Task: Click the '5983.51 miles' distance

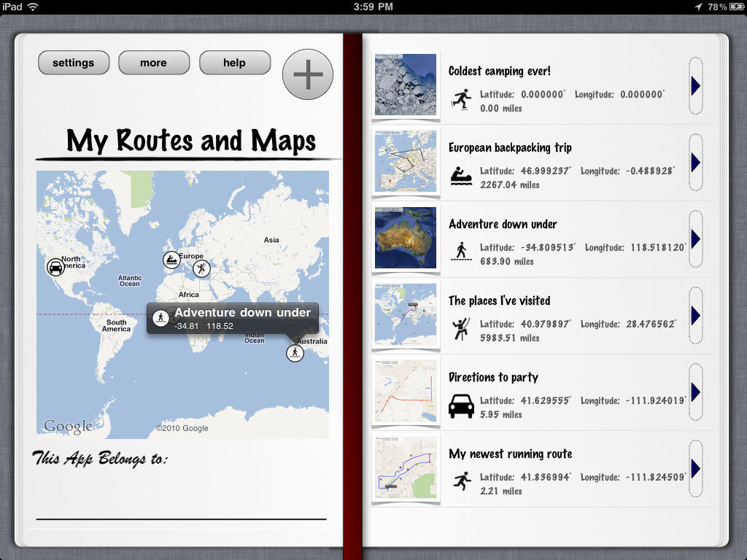Action: (x=509, y=338)
